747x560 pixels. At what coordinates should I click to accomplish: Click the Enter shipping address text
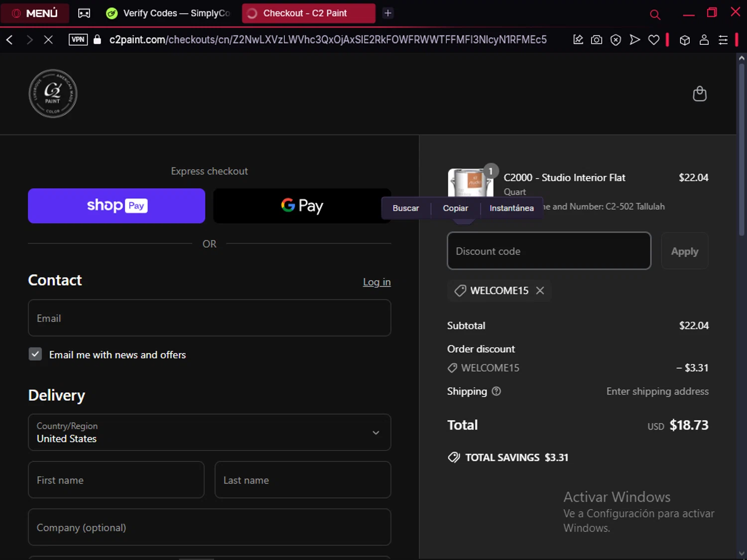[x=657, y=391]
